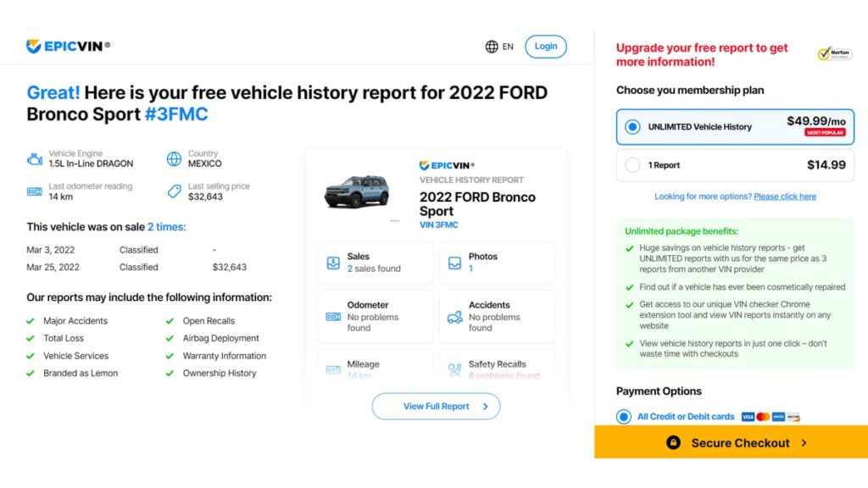This screenshot has width=868, height=488.
Task: Click the EpicVIN shield logo icon
Action: pos(34,46)
